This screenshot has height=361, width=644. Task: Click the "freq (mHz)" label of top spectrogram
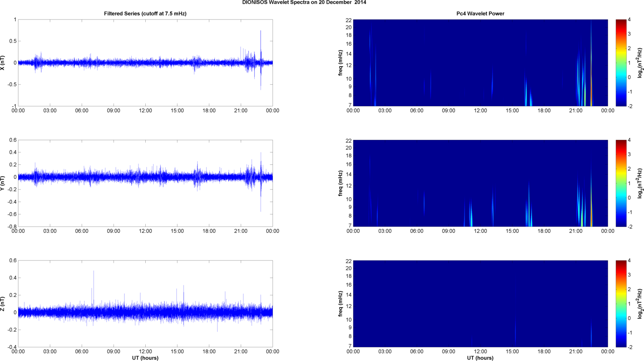point(340,63)
